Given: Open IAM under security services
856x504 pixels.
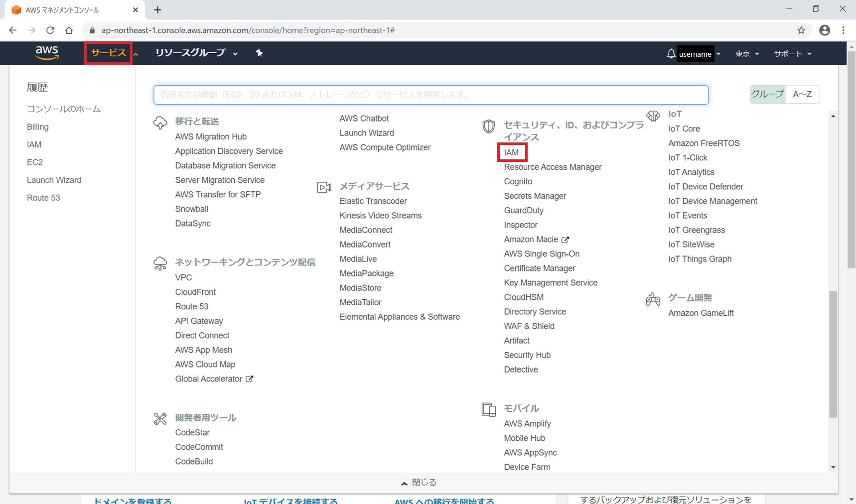Looking at the screenshot, I should [512, 152].
